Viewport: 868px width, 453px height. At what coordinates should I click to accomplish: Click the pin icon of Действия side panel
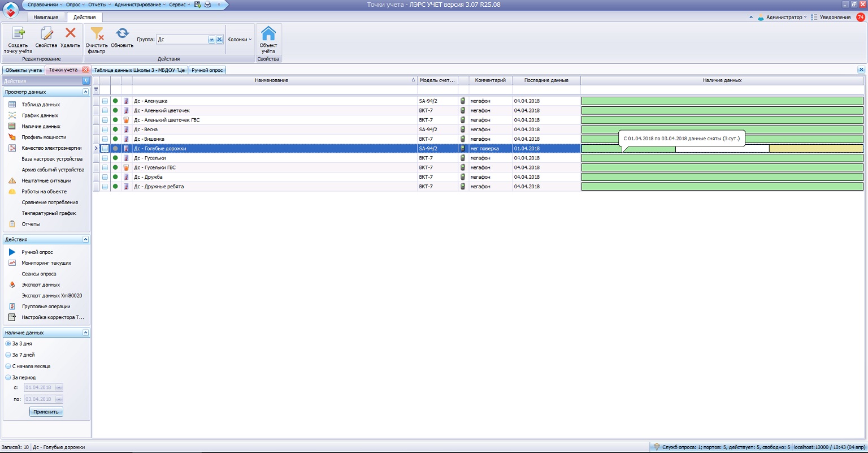click(x=86, y=81)
